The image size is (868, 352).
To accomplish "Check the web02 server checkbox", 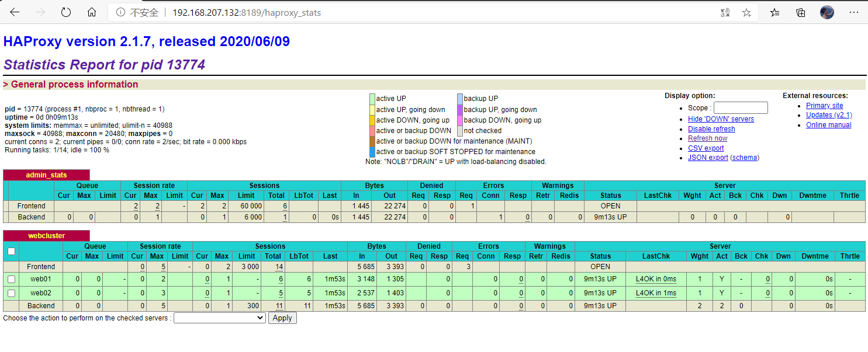I will click(x=11, y=292).
